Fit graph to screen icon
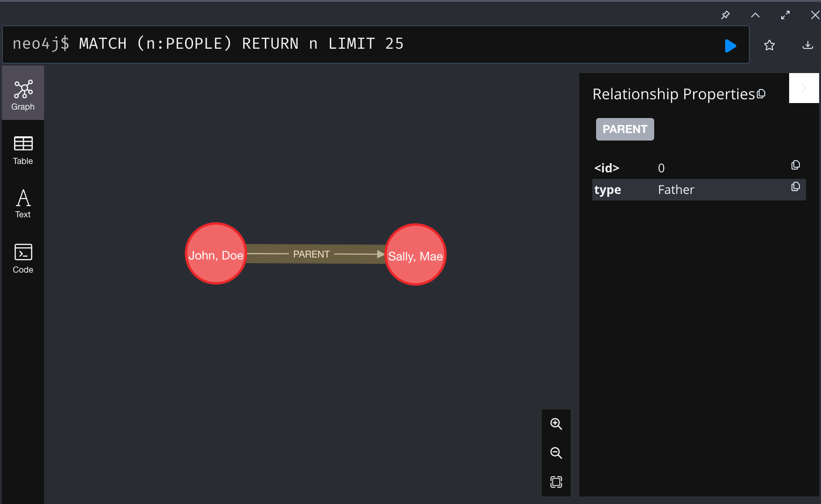Image resolution: width=821 pixels, height=504 pixels. (x=556, y=482)
